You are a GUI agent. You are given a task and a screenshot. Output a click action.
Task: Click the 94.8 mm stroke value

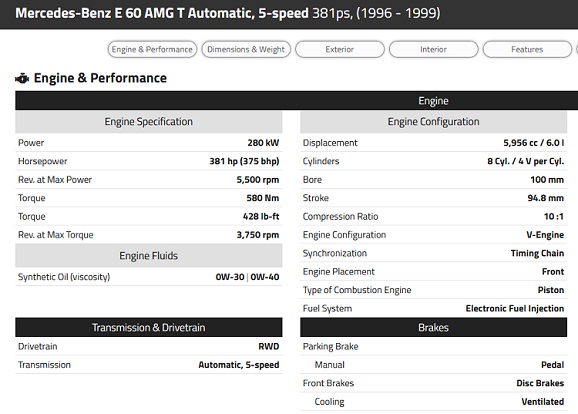[546, 198]
